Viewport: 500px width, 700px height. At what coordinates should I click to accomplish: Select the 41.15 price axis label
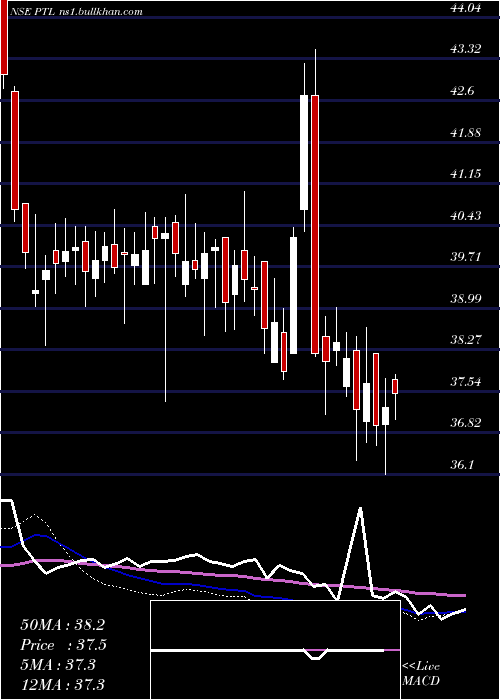pyautogui.click(x=466, y=174)
